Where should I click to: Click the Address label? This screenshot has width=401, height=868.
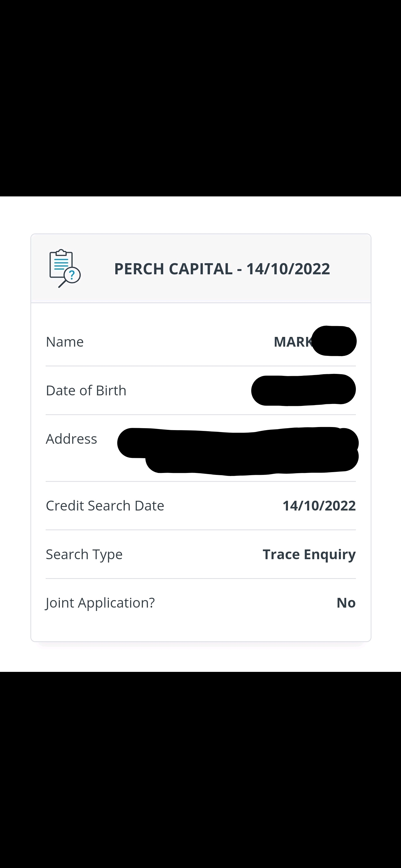(72, 439)
